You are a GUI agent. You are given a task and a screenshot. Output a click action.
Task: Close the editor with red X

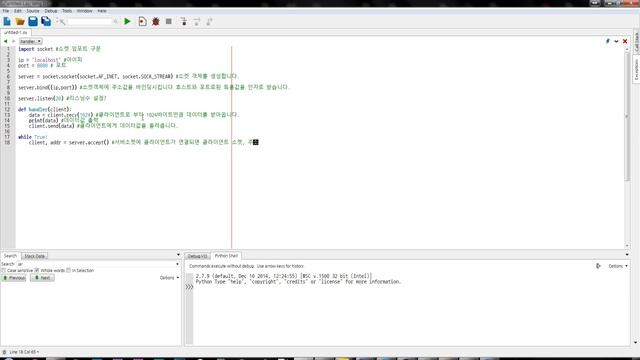click(625, 41)
